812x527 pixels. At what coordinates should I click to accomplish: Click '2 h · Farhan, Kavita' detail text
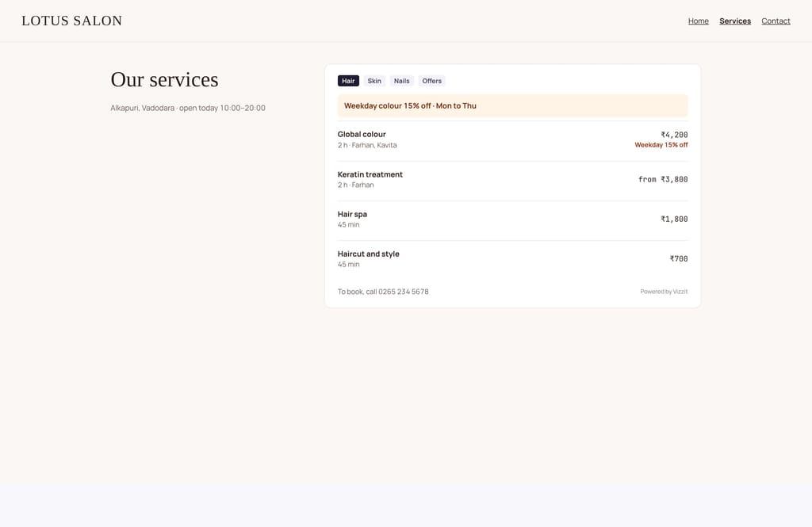click(367, 145)
